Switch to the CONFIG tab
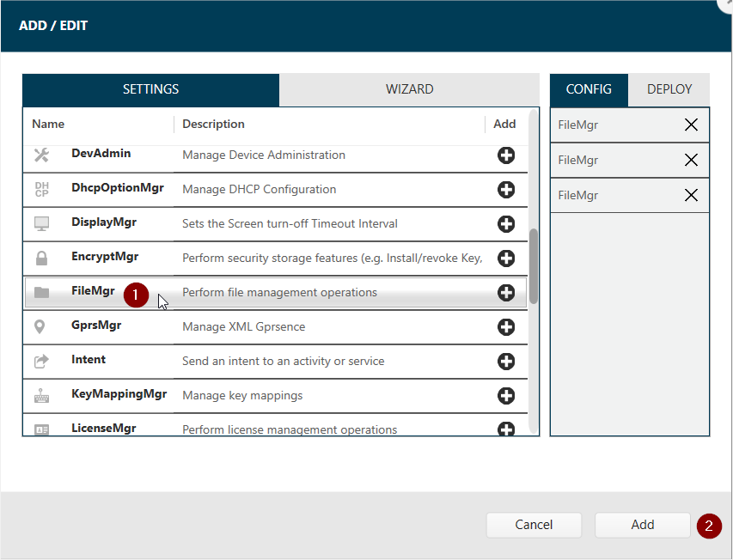The width and height of the screenshot is (733, 560). 589,89
